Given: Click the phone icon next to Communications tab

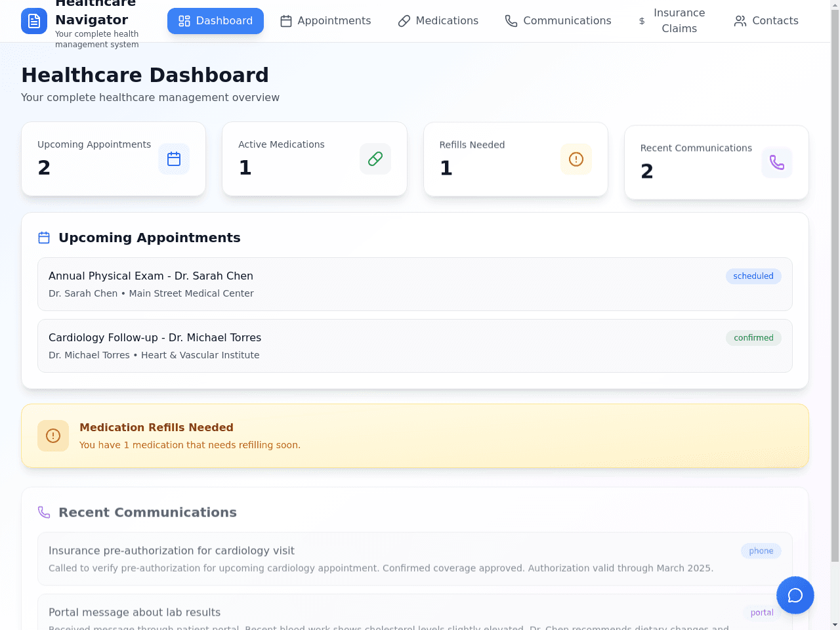Looking at the screenshot, I should tap(511, 21).
